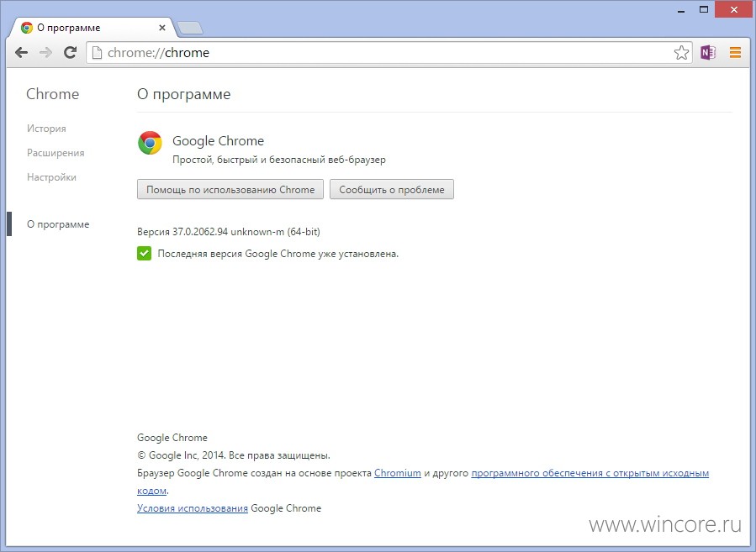The width and height of the screenshot is (756, 552).
Task: Open 'Расширения' in the sidebar
Action: coord(56,153)
